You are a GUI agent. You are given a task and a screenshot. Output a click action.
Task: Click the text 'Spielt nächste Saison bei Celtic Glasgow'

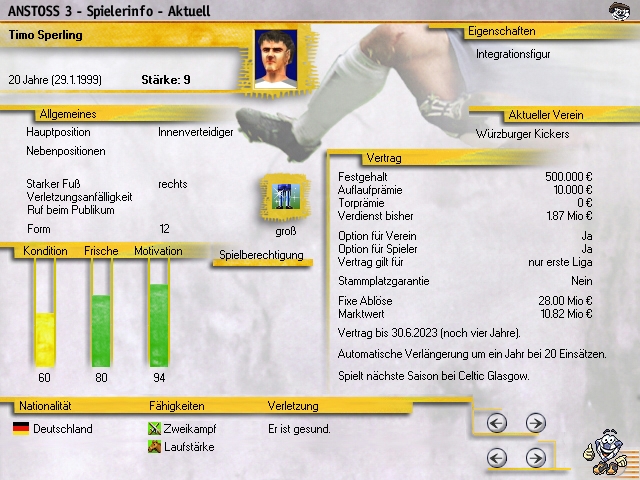[x=433, y=376]
